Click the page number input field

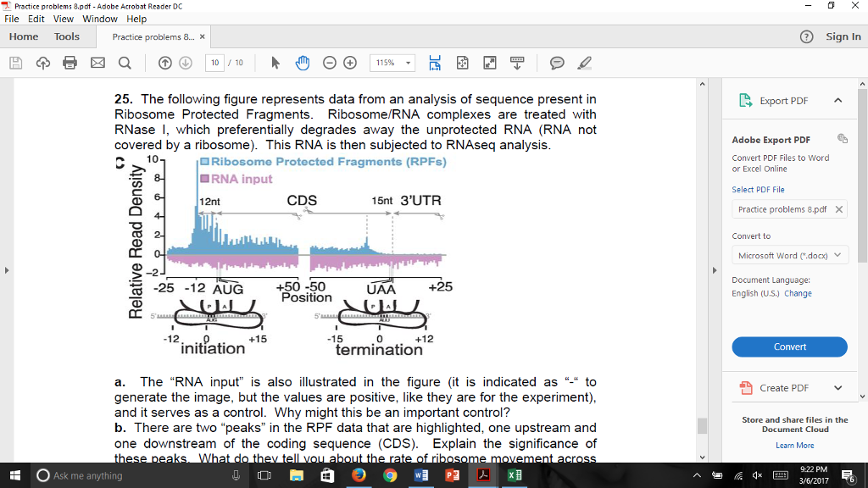[216, 63]
